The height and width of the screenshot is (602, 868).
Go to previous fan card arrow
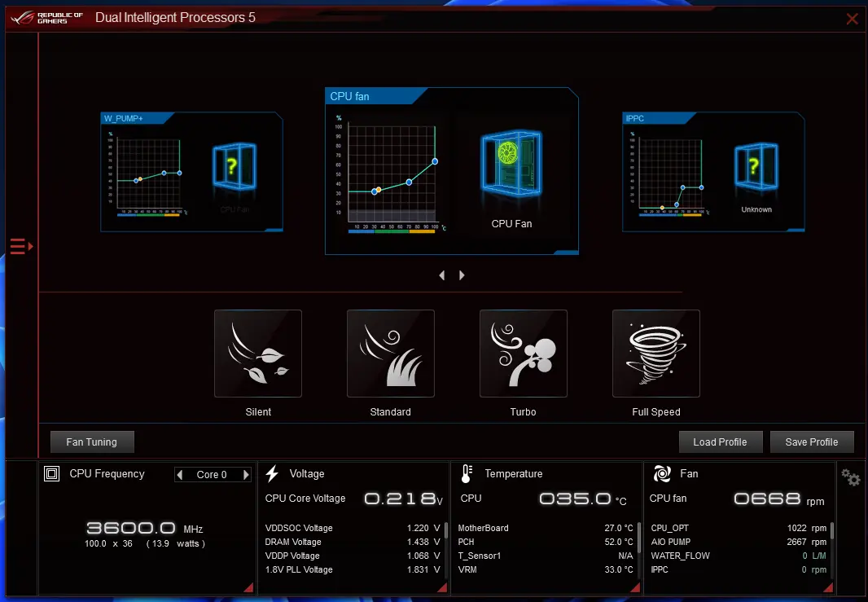442,275
